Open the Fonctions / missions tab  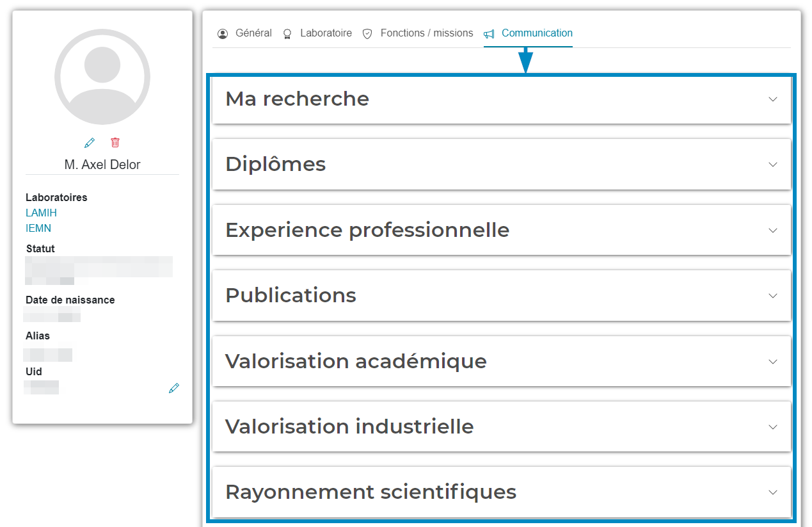click(427, 33)
